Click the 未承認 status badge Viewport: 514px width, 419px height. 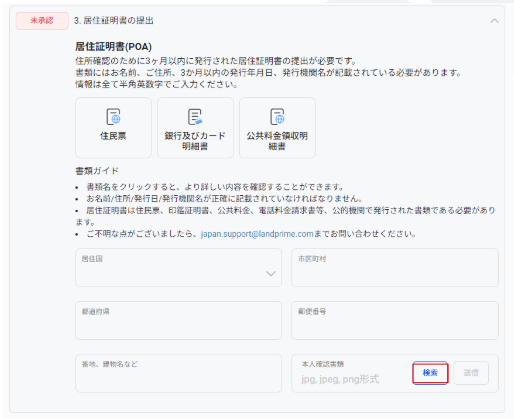pos(42,21)
